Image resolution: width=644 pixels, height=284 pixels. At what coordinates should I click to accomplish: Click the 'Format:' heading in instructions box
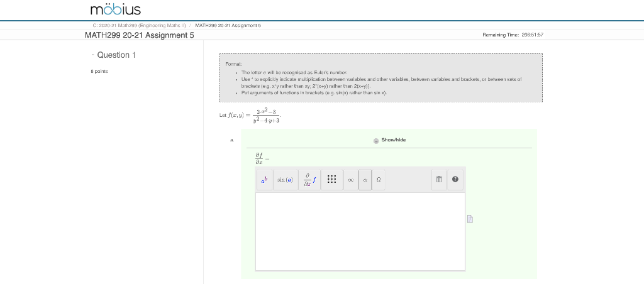(234, 64)
